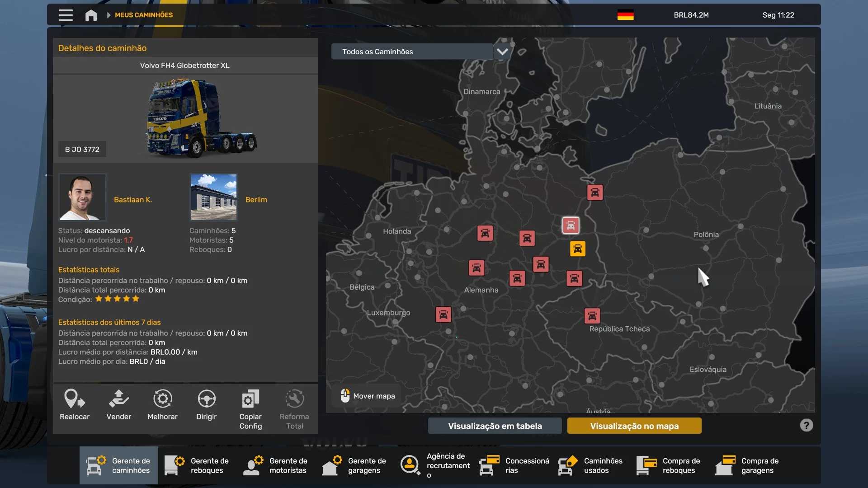868x488 pixels.
Task: Switch to Visualização no mapa
Action: (634, 426)
